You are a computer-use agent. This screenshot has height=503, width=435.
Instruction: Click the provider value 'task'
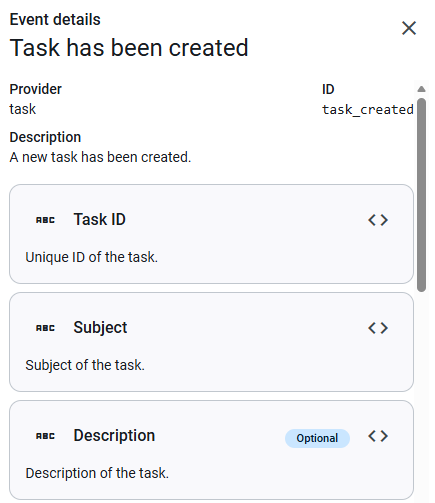(23, 109)
